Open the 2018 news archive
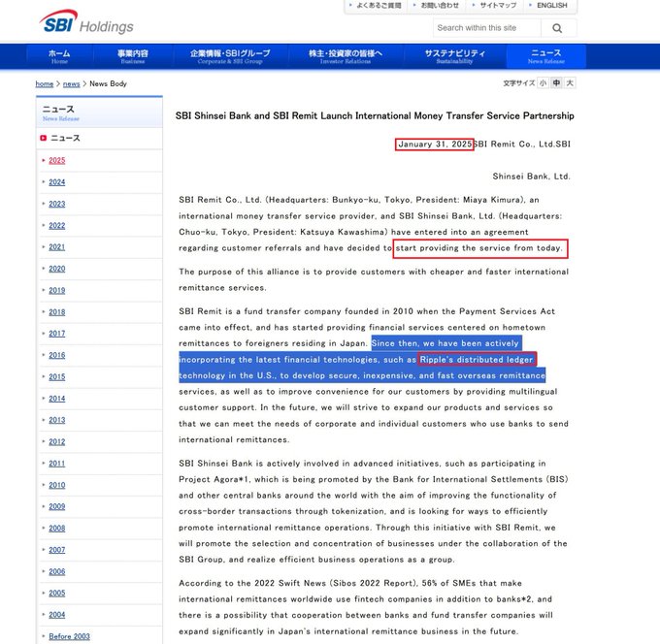The image size is (660, 644). (x=57, y=312)
